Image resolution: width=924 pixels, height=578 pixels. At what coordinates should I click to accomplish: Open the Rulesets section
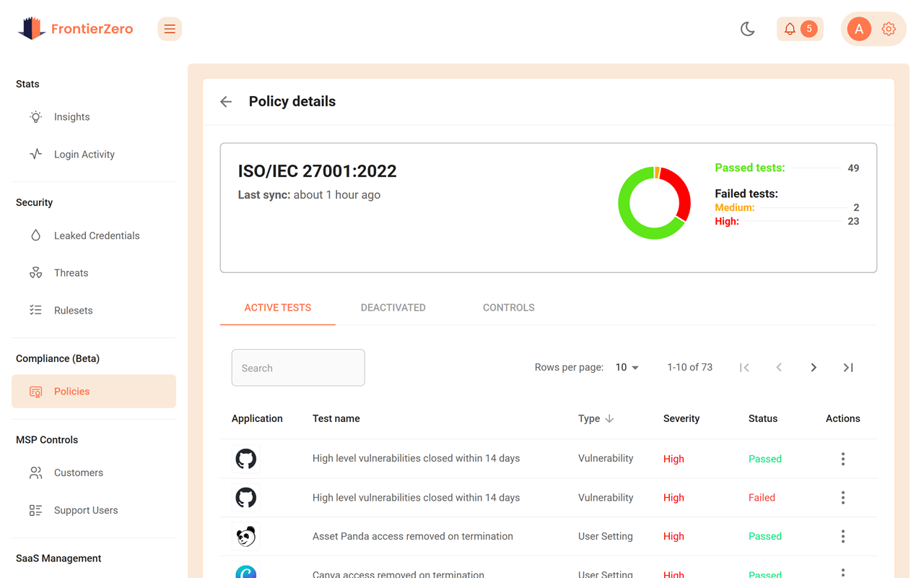click(x=73, y=310)
